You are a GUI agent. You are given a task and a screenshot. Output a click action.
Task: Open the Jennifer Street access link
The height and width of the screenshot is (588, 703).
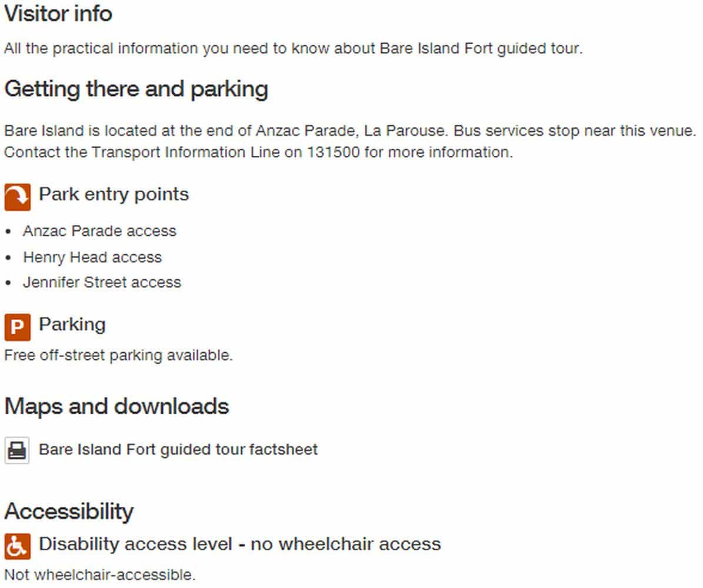click(102, 282)
